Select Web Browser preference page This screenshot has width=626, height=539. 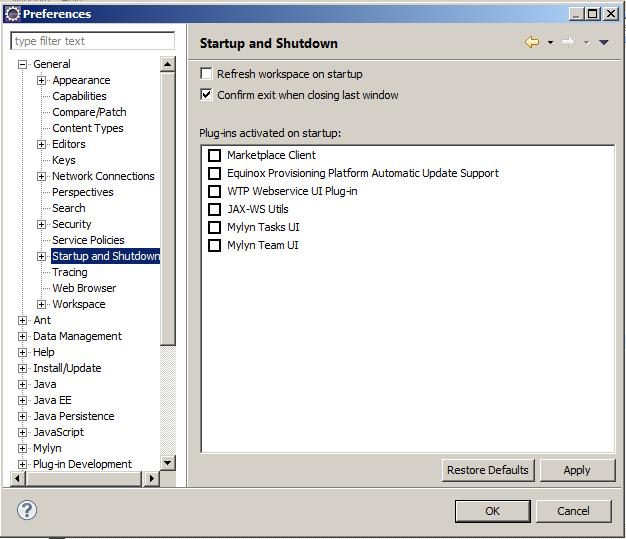pos(84,288)
